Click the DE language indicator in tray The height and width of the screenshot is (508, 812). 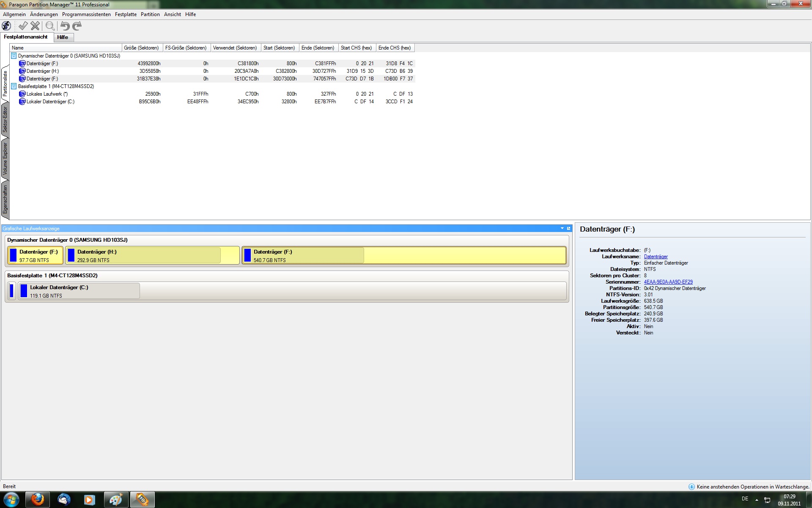coord(745,499)
